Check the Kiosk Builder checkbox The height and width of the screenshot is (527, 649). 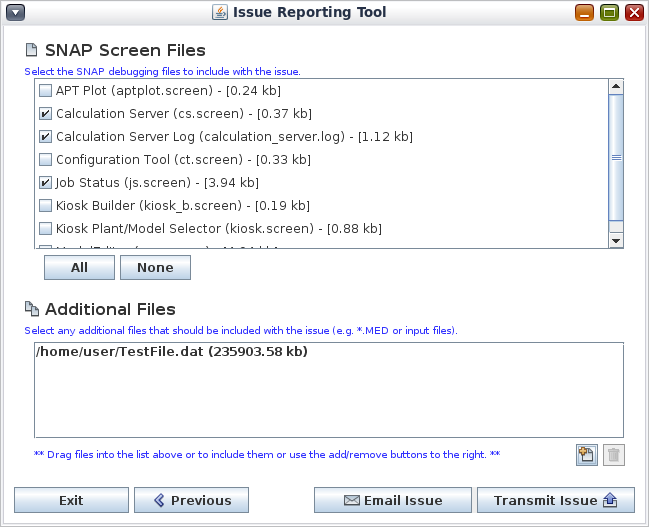coord(45,206)
